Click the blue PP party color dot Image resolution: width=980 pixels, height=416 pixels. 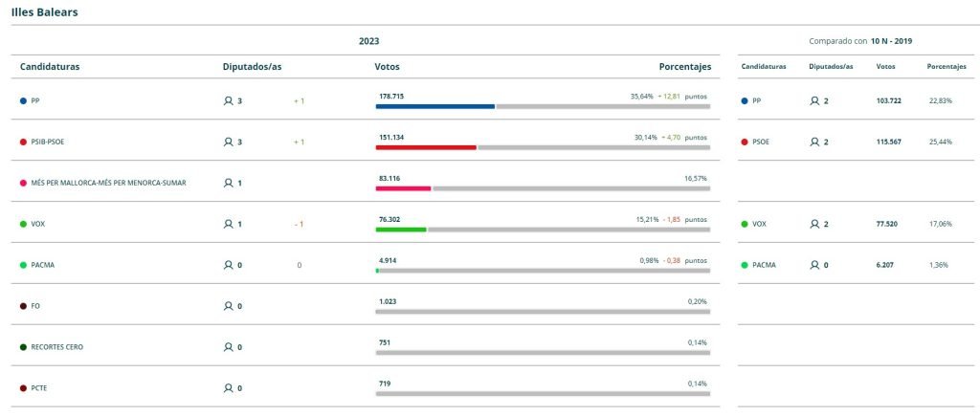pyautogui.click(x=23, y=100)
